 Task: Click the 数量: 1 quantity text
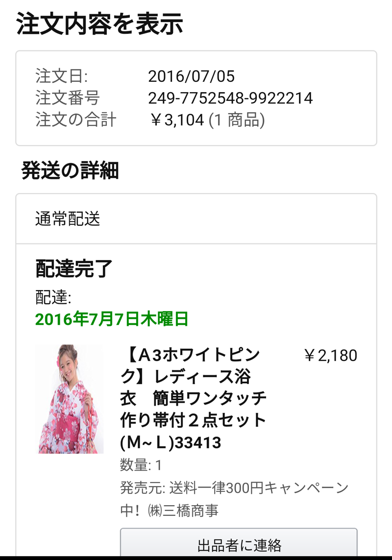click(141, 465)
